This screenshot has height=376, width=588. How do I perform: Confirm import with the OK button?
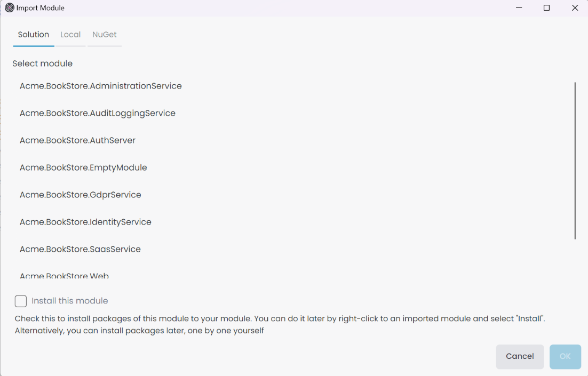pos(565,356)
